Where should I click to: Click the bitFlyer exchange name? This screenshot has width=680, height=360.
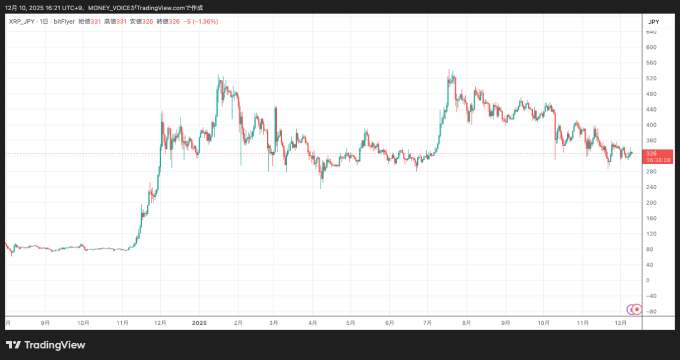click(x=63, y=21)
